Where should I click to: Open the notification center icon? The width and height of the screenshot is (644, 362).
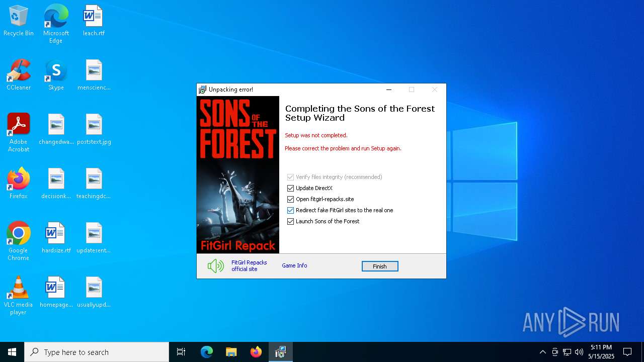627,352
